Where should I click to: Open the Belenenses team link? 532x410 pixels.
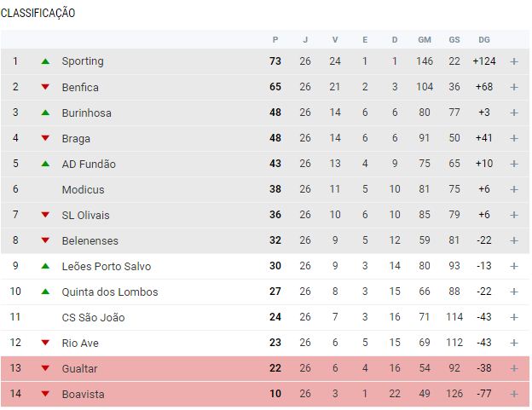point(90,240)
